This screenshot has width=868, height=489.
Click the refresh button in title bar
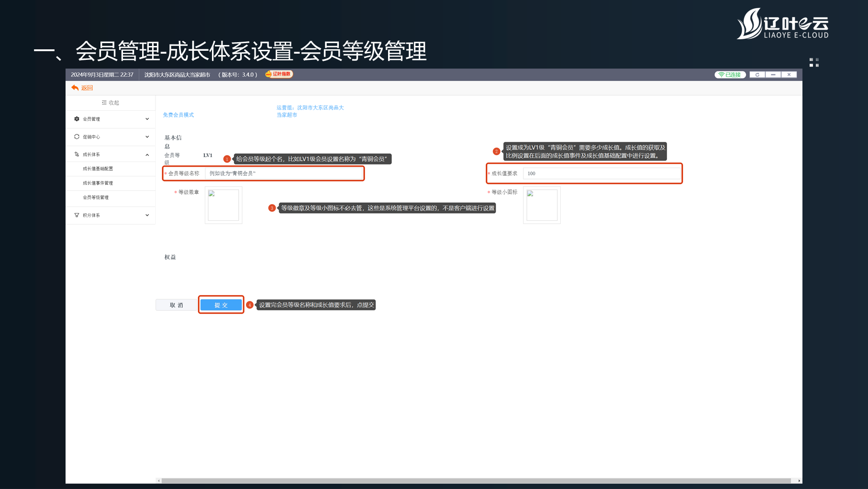[757, 75]
